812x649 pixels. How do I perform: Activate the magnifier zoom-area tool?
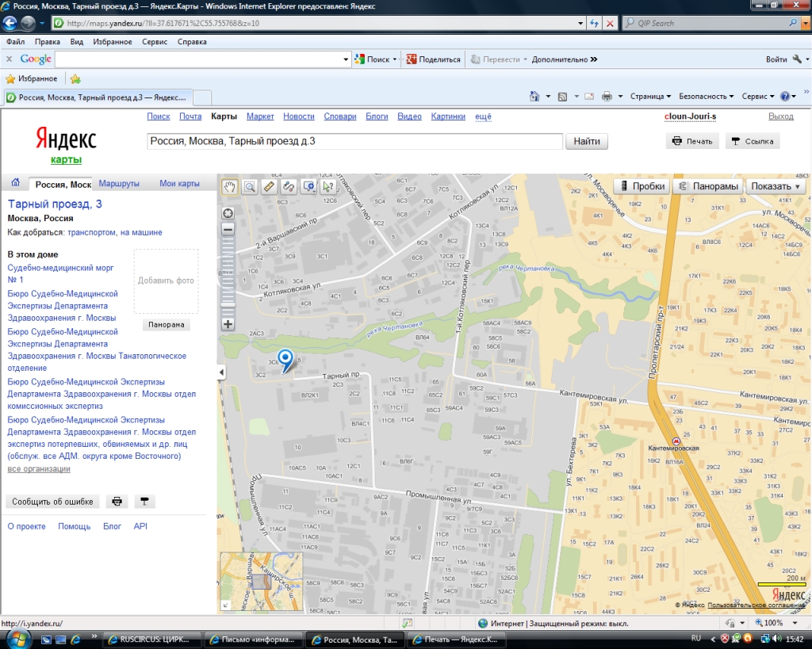click(250, 187)
